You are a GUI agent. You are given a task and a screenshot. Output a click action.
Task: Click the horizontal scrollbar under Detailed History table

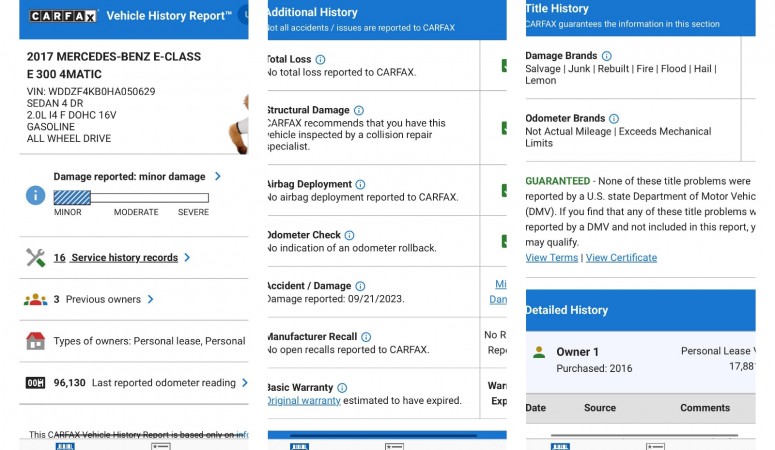click(x=644, y=436)
